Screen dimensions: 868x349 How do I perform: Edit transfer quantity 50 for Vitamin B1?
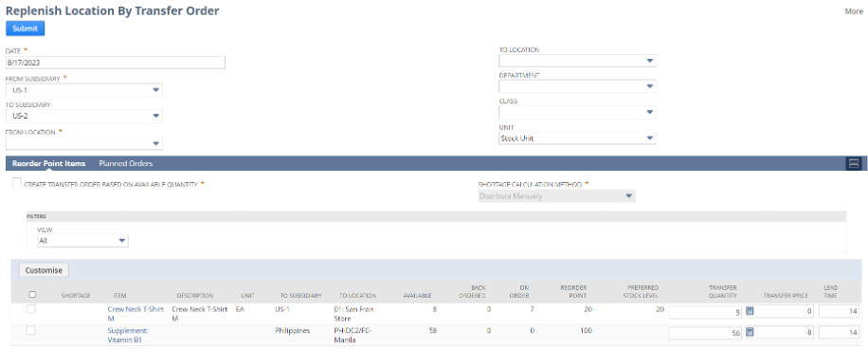[x=706, y=332]
